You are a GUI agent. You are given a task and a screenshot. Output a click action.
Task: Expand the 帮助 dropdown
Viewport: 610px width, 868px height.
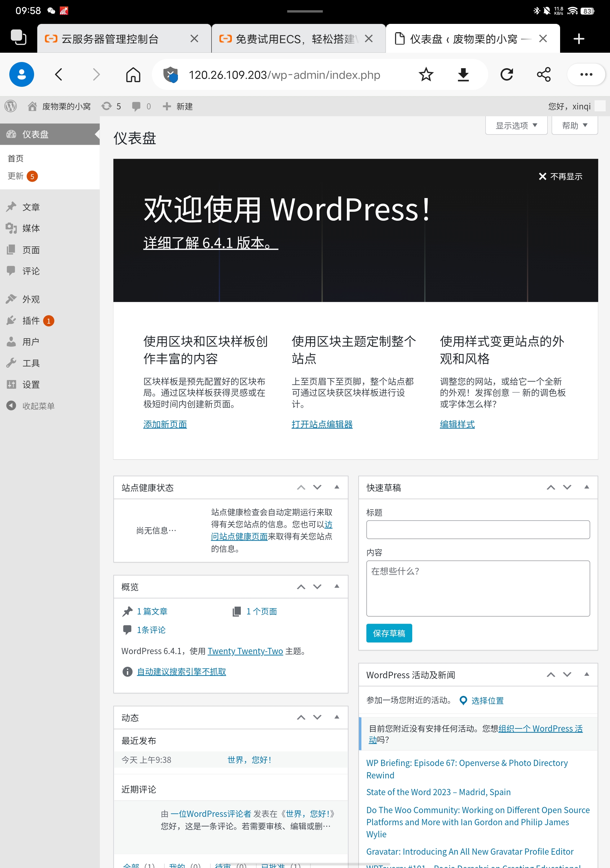(574, 125)
